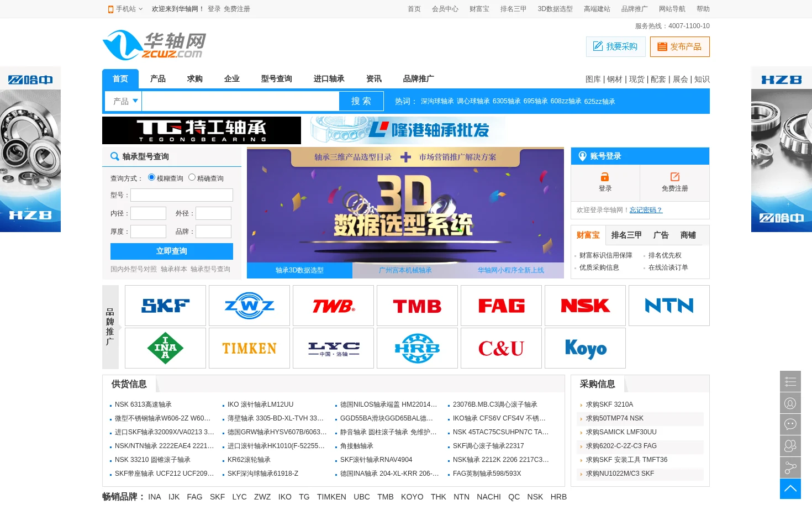Open the LYC brand logo
812x510 pixels.
click(x=333, y=348)
